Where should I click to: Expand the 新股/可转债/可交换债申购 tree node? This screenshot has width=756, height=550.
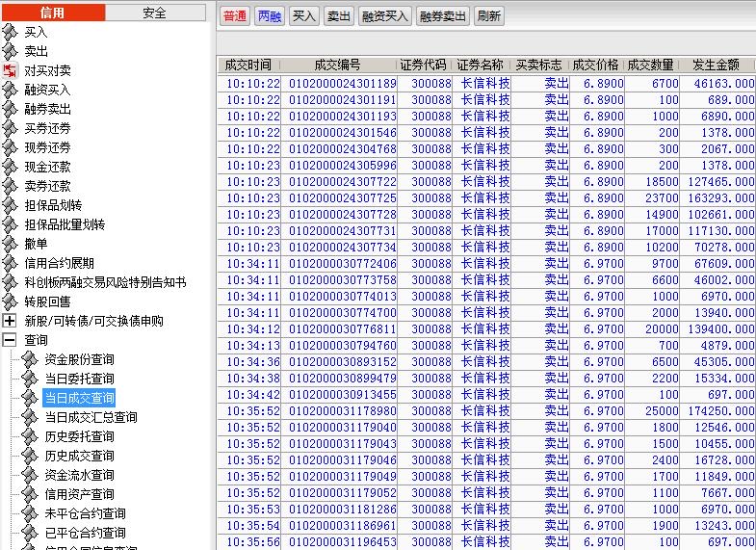point(10,321)
